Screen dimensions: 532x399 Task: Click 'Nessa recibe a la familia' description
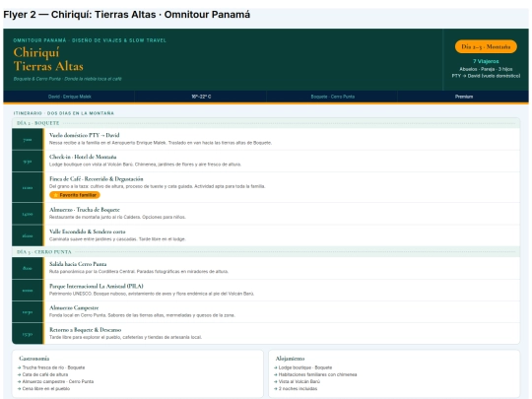point(161,143)
